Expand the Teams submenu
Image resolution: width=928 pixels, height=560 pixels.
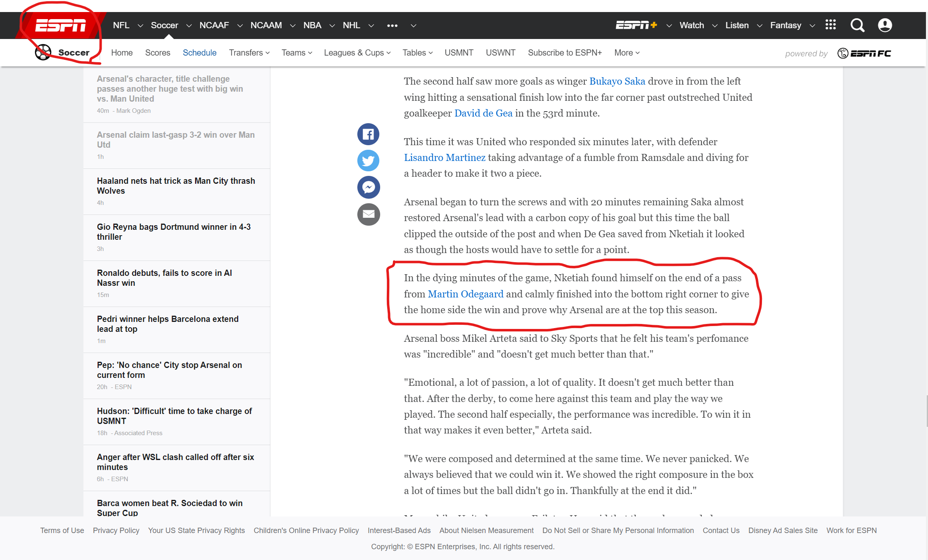[297, 53]
